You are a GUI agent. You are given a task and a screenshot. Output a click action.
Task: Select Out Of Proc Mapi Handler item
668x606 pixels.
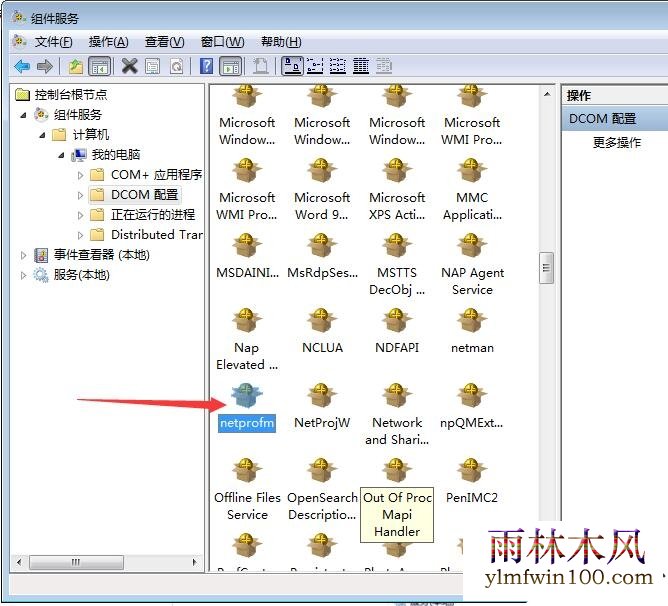pyautogui.click(x=397, y=498)
